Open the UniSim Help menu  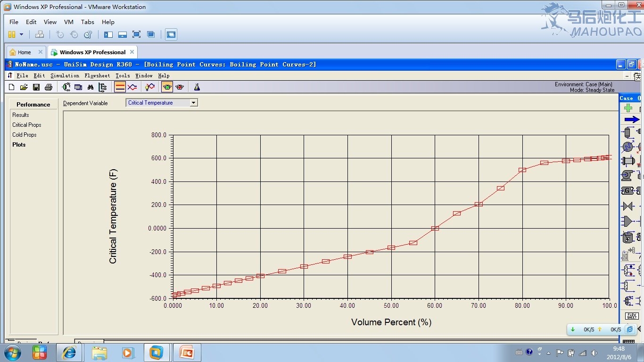(x=164, y=75)
